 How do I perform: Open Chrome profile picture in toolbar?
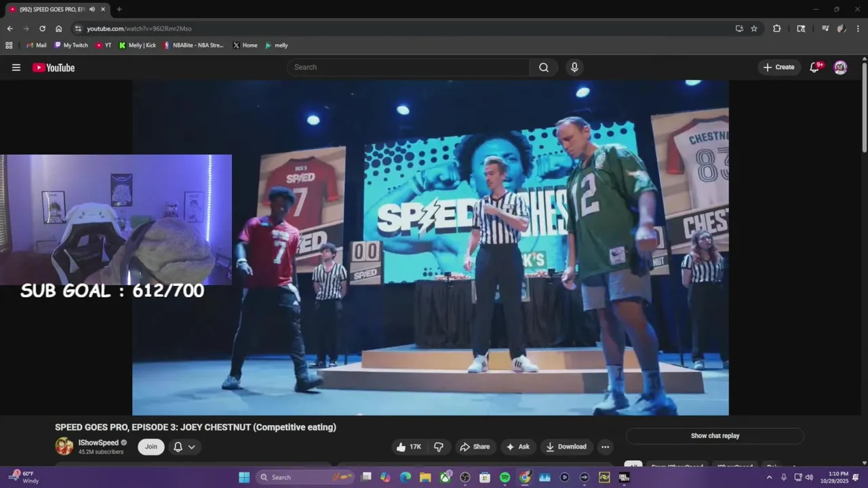pyautogui.click(x=842, y=28)
